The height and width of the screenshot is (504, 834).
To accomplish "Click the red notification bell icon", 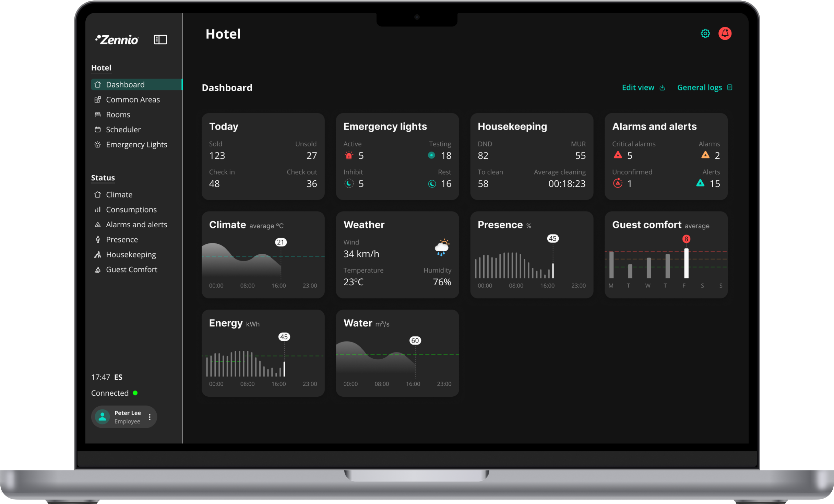I will click(x=725, y=34).
